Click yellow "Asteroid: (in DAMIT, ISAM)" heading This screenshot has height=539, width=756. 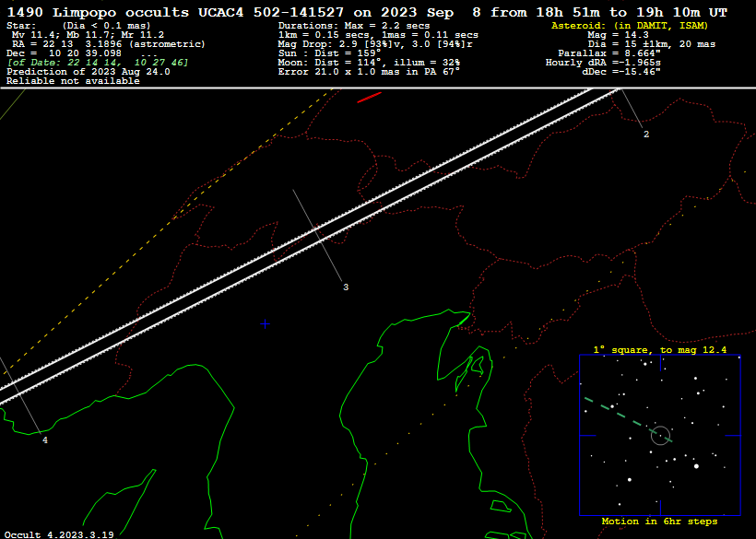(x=630, y=26)
